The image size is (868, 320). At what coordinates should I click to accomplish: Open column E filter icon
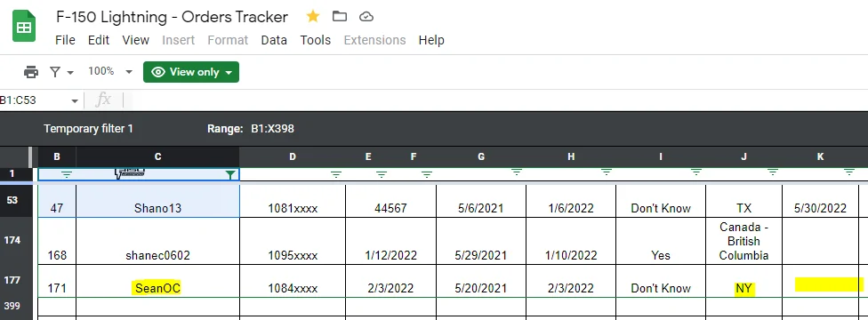click(382, 174)
